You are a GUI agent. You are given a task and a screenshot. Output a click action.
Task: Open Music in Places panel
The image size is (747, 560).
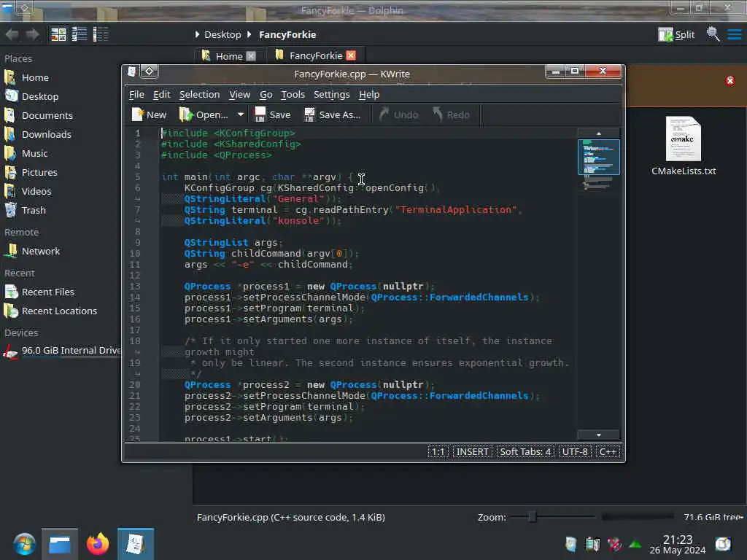click(x=34, y=153)
